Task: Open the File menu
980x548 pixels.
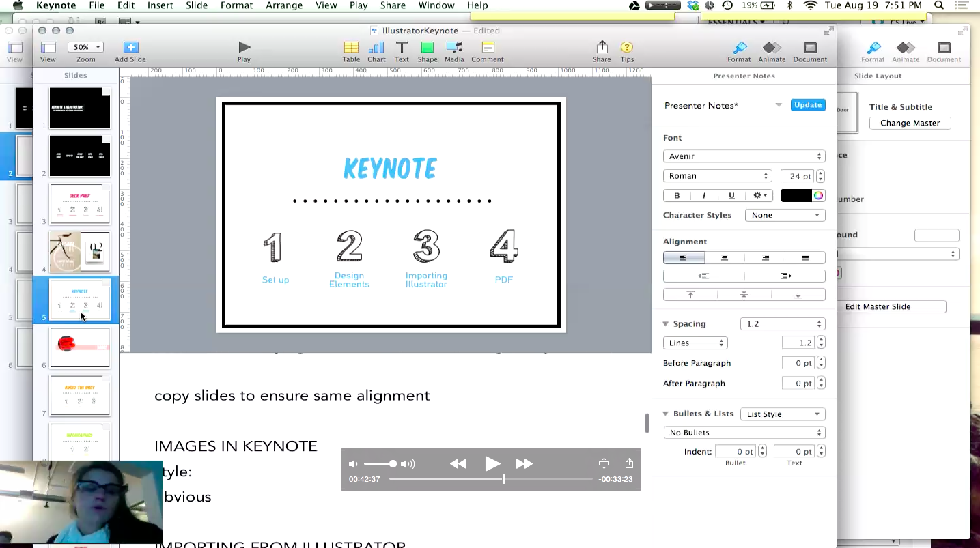Action: pos(97,5)
